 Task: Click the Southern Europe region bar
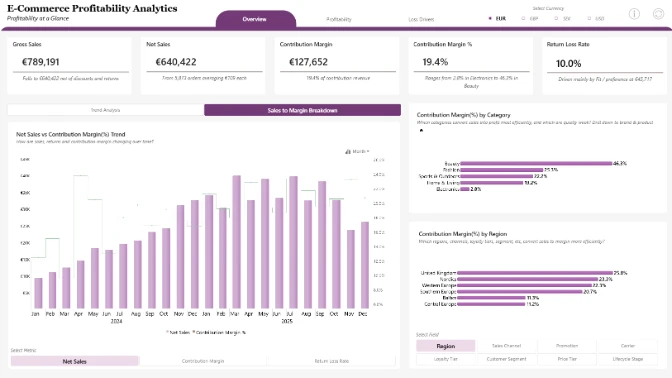(x=519, y=291)
